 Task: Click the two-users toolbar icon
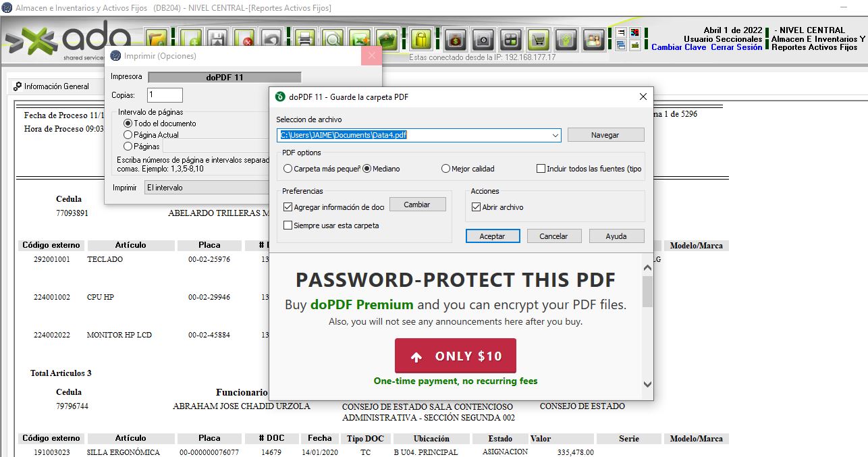(593, 39)
